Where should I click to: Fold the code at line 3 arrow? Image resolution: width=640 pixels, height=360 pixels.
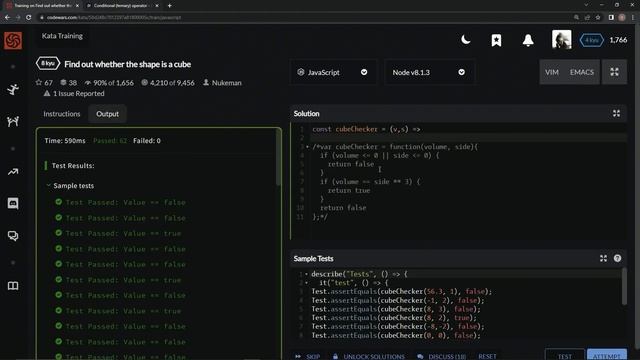[x=307, y=147]
